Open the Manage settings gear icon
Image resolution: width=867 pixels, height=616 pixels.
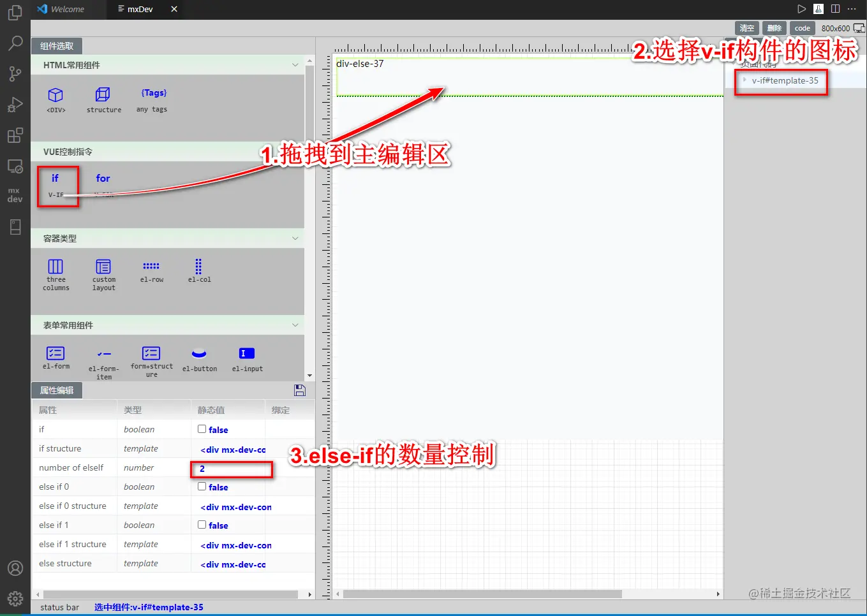coord(15,598)
